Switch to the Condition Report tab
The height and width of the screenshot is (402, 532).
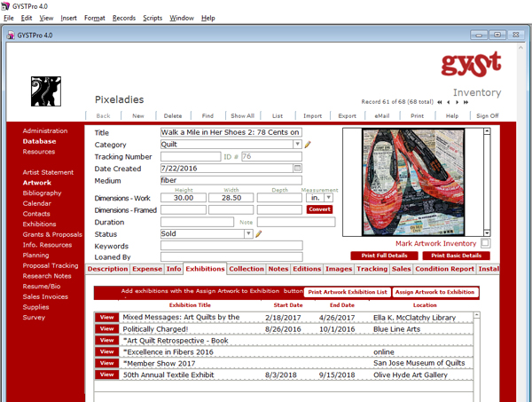444,269
